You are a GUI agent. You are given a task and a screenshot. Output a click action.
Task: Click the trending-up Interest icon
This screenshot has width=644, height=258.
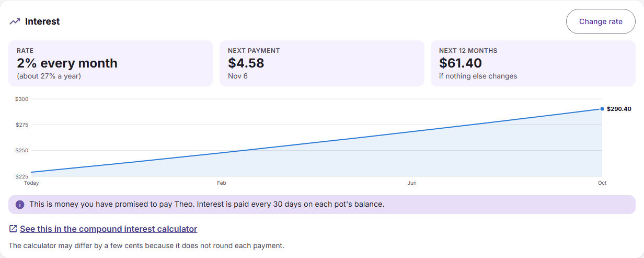point(15,21)
